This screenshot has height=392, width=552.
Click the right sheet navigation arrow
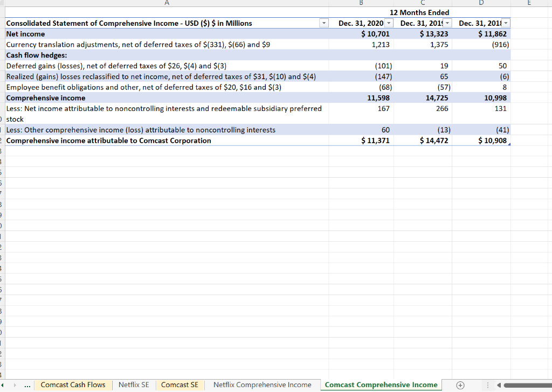coord(15,385)
